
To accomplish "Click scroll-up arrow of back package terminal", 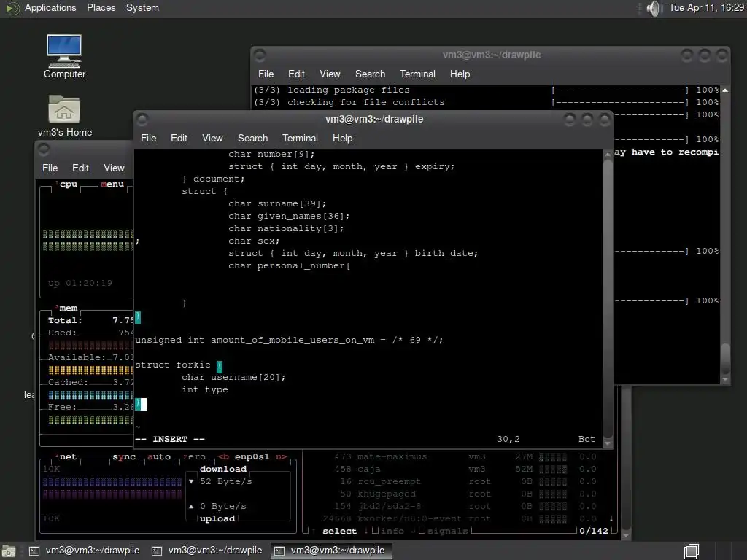I will pyautogui.click(x=725, y=90).
